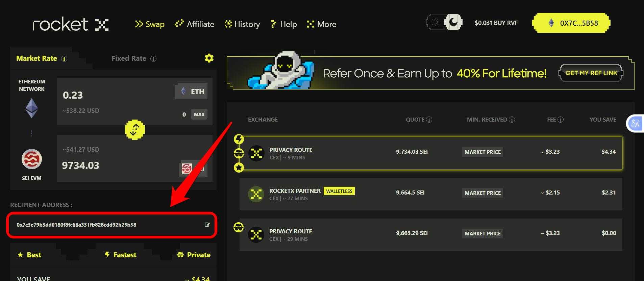Screen dimensions: 644x281
Task: Select the Fastest route tab
Action: tap(120, 255)
